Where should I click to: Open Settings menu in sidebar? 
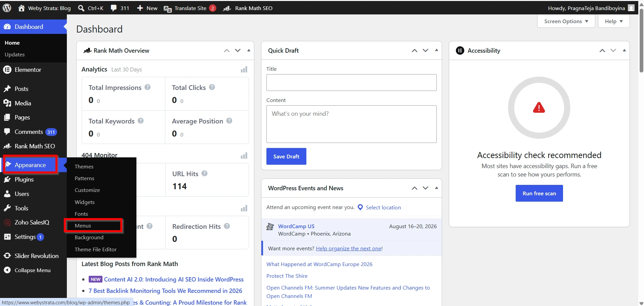[x=25, y=237]
